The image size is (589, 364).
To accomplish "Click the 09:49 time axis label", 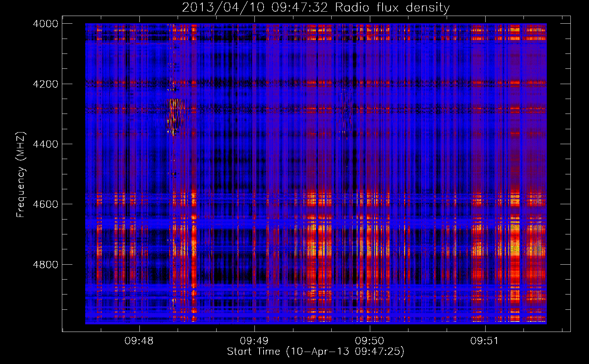I will (x=254, y=341).
